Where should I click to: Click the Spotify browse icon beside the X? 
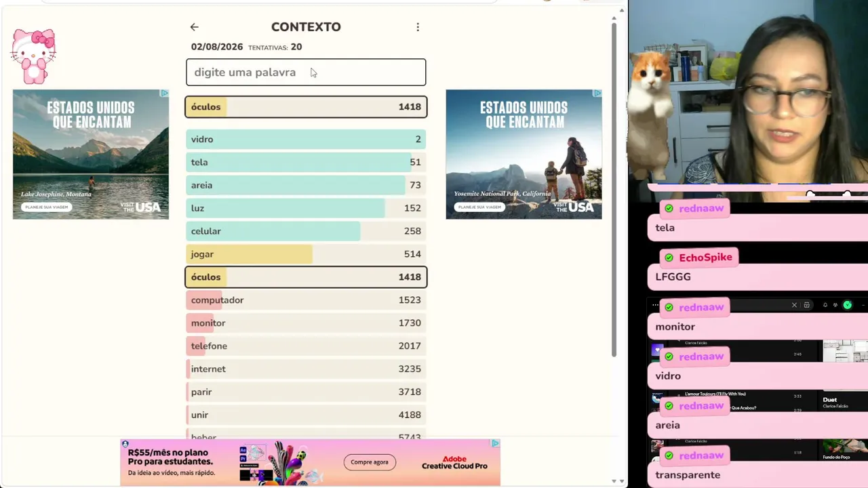806,305
